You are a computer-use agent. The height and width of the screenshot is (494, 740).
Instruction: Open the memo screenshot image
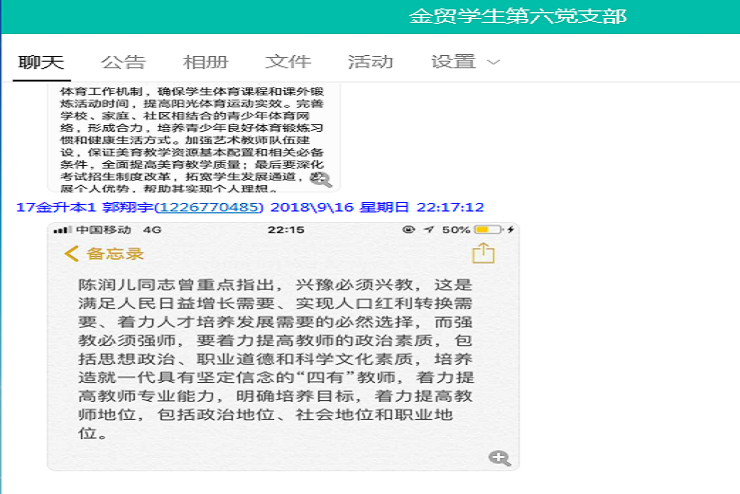click(283, 347)
